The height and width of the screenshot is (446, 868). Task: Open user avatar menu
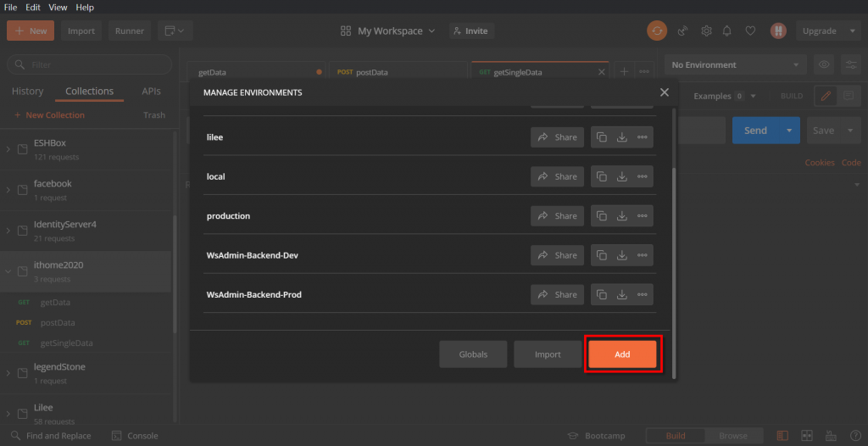pyautogui.click(x=778, y=31)
